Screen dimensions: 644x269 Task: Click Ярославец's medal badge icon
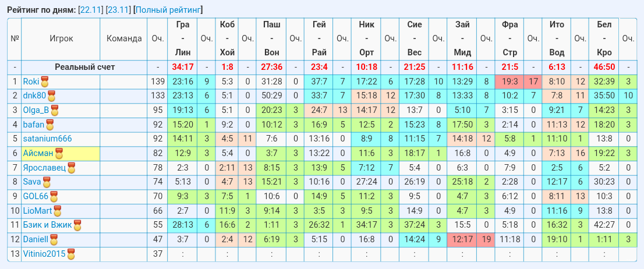tap(72, 168)
